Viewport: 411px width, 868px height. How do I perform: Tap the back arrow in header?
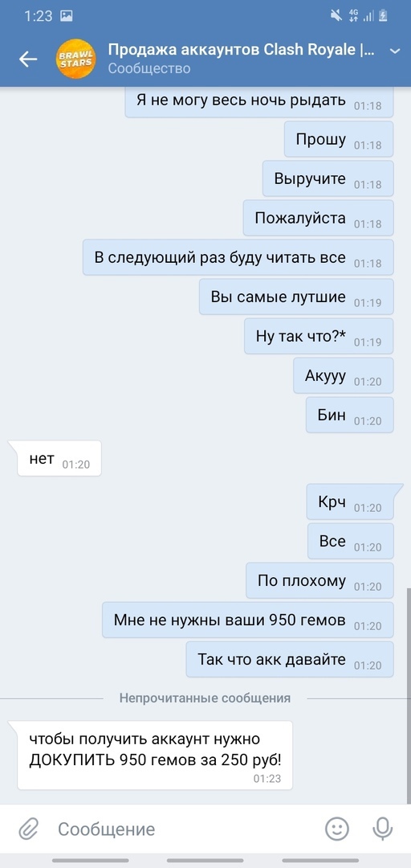coord(27,59)
